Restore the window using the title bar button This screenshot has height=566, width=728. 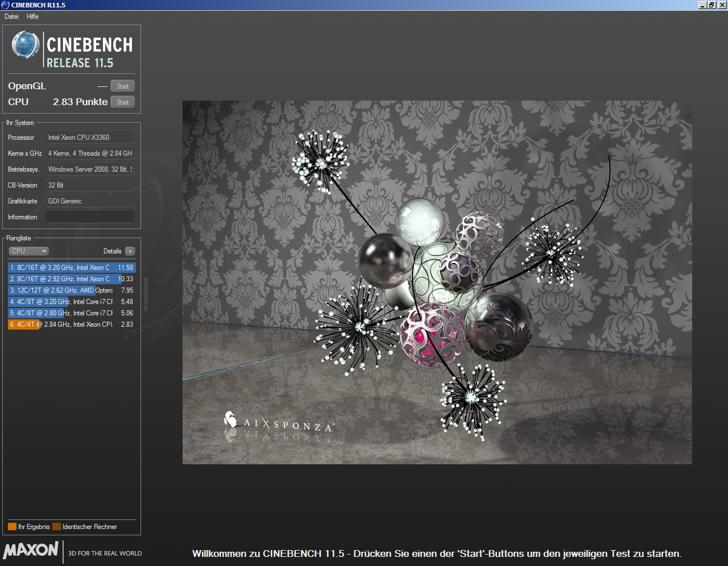[712, 5]
